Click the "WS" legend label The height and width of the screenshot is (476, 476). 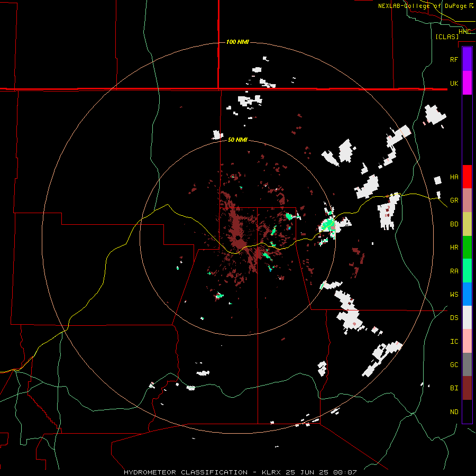pyautogui.click(x=454, y=294)
